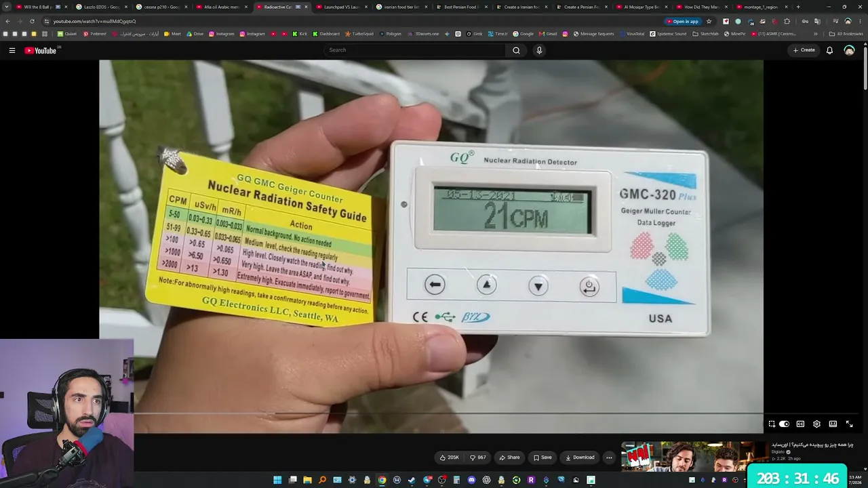This screenshot has height=488, width=868.
Task: Open File Explorer from the taskbar
Action: pos(307,480)
